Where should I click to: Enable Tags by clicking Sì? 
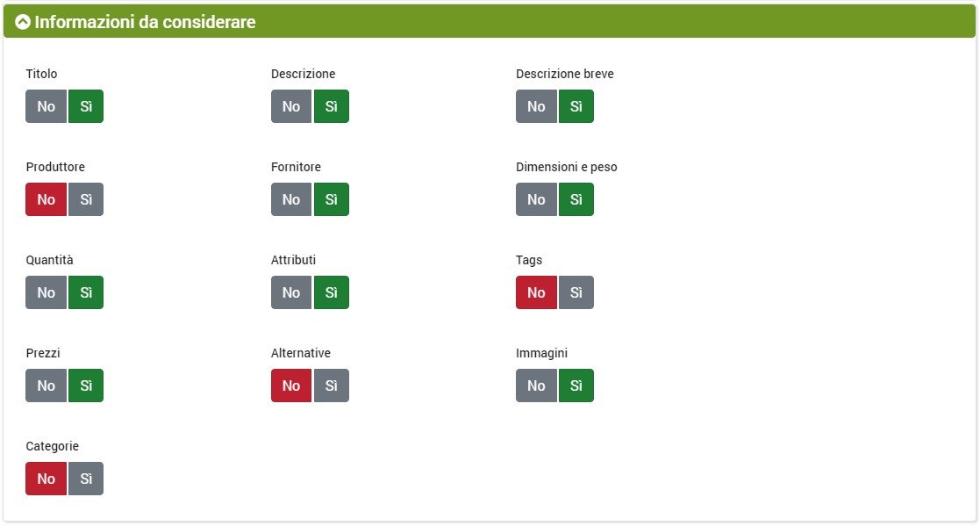pyautogui.click(x=576, y=292)
